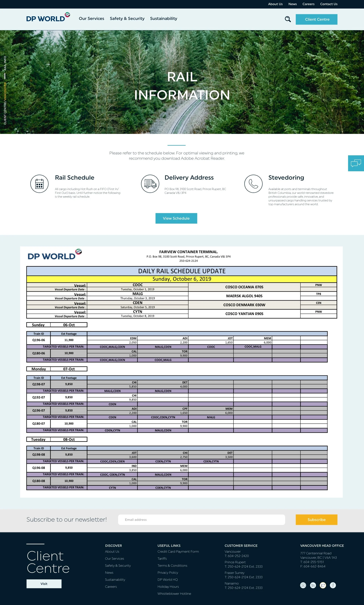This screenshot has width=364, height=605.
Task: Click the Sunday, October 6, 2019 date bar
Action: click(x=182, y=279)
